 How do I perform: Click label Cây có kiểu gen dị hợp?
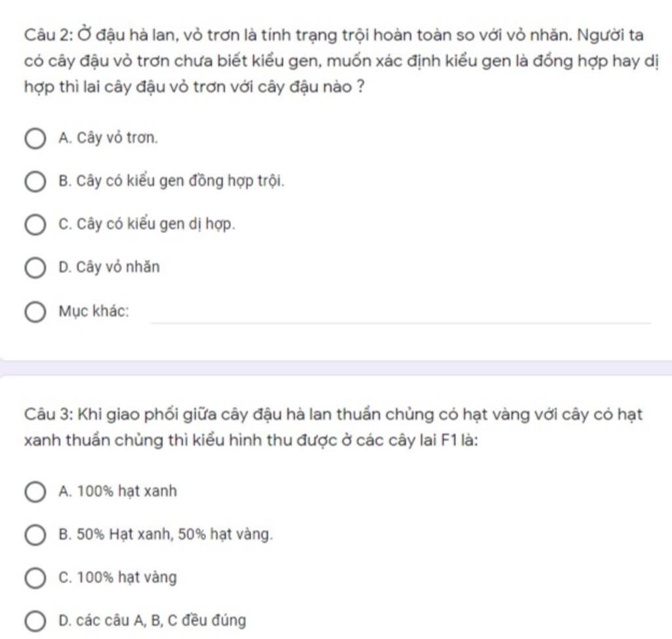click(156, 225)
